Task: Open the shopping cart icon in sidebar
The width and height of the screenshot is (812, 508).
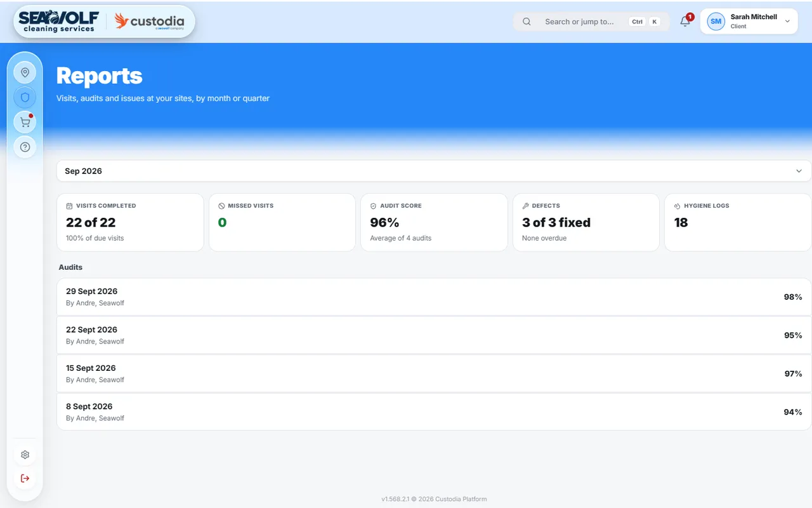Action: pos(25,122)
